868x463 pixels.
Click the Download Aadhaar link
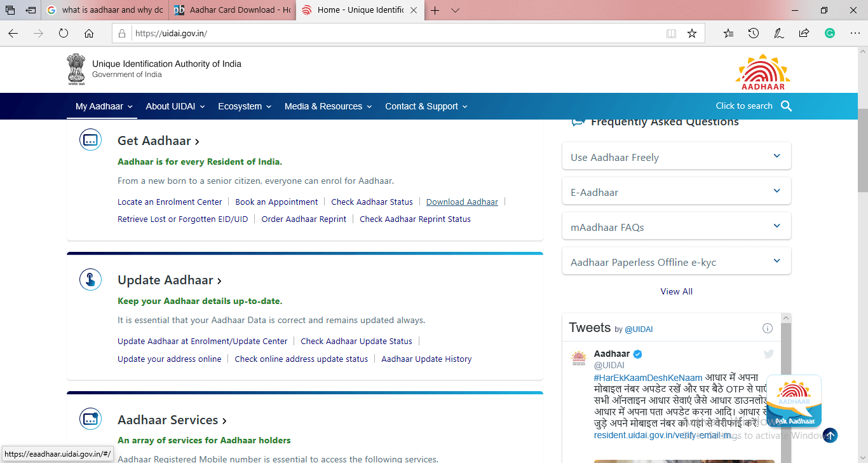(x=462, y=202)
